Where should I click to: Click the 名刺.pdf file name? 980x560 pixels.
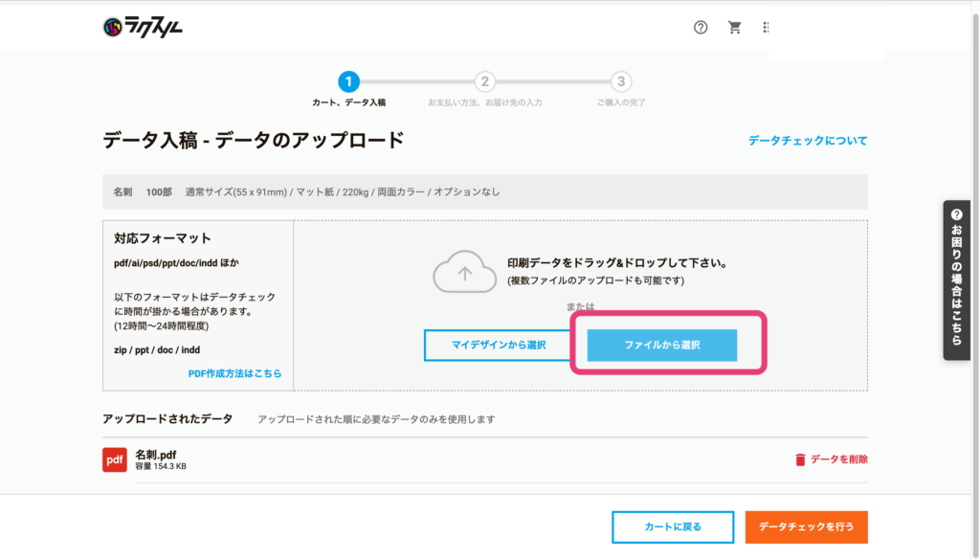(x=156, y=455)
